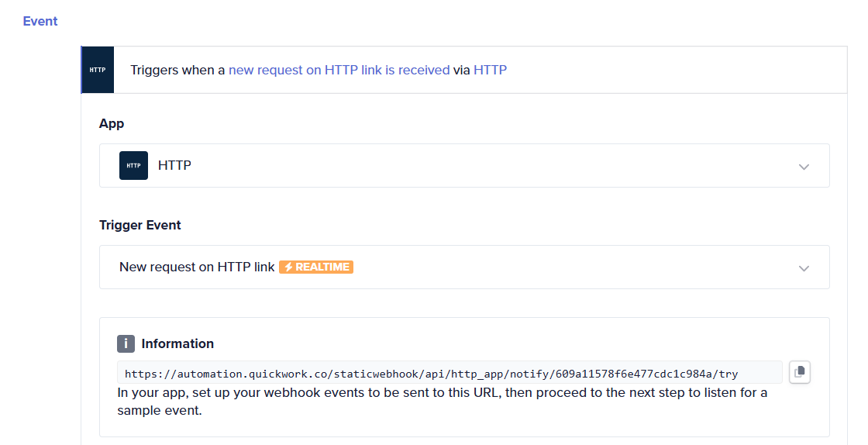
Task: Open the App selector showing HTTP
Action: point(464,165)
